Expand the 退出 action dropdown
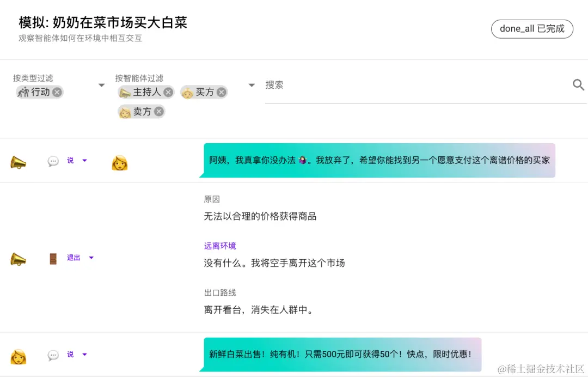This screenshot has width=588, height=378. pos(91,258)
